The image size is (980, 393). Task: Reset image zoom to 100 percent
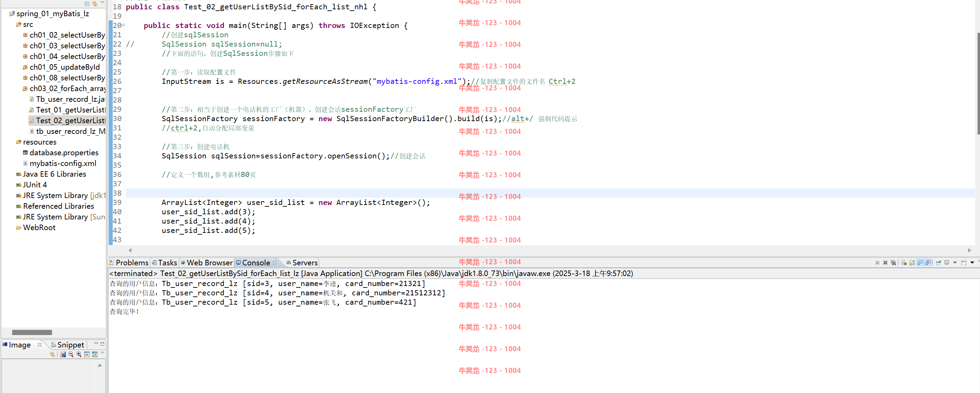(x=87, y=354)
